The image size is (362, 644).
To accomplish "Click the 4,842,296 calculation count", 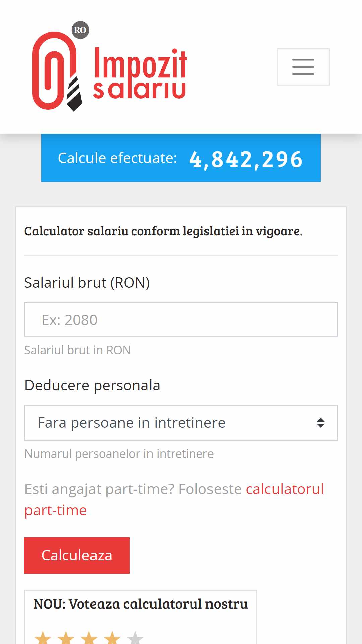I will (246, 159).
